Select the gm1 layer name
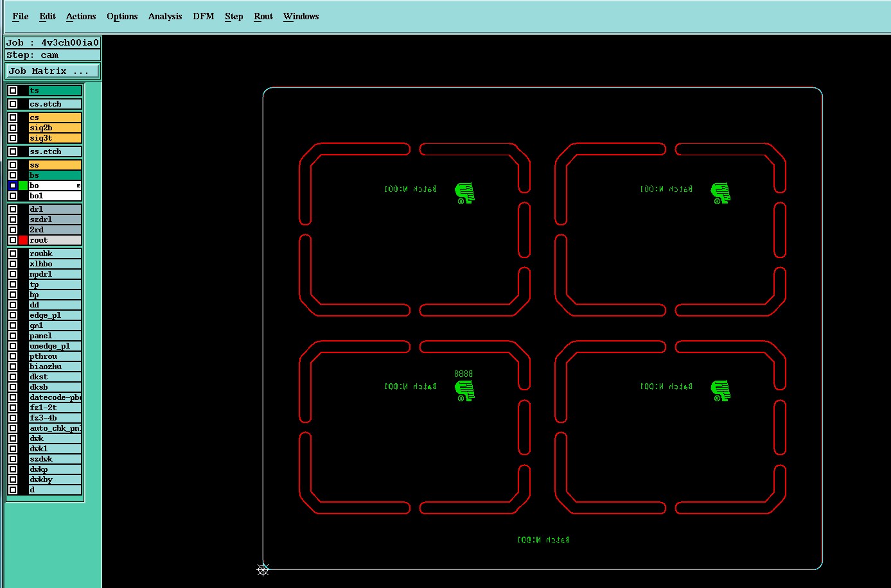The width and height of the screenshot is (891, 588). tap(55, 325)
